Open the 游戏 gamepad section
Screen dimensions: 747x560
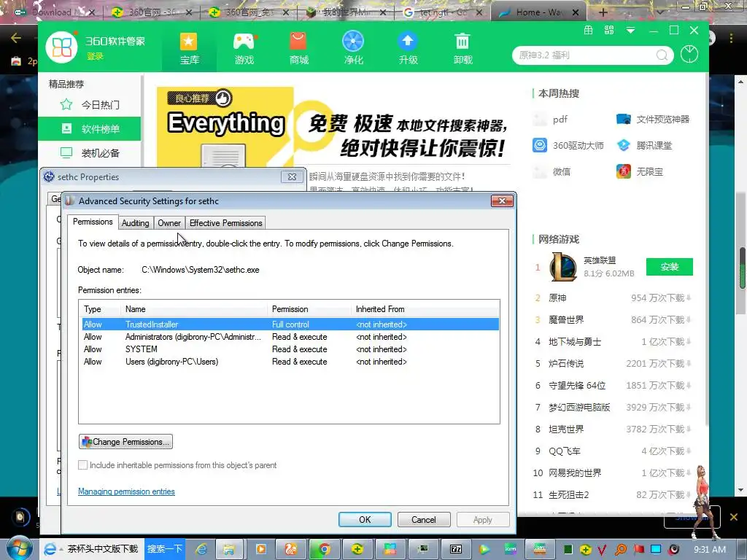click(244, 49)
